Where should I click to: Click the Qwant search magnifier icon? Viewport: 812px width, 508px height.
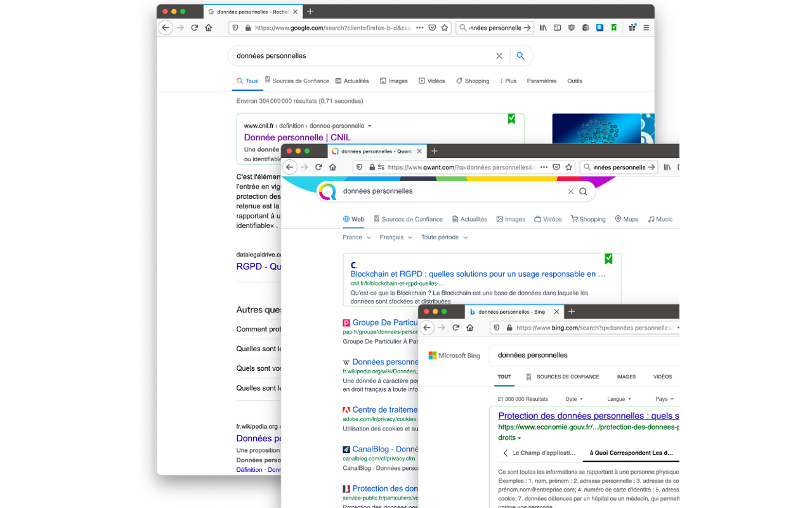(583, 191)
